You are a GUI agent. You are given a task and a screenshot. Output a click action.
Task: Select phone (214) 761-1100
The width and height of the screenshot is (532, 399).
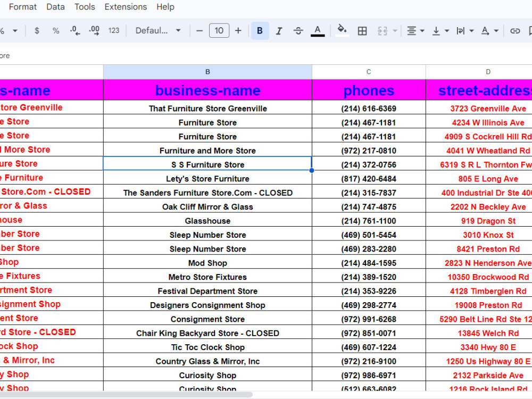click(x=369, y=221)
